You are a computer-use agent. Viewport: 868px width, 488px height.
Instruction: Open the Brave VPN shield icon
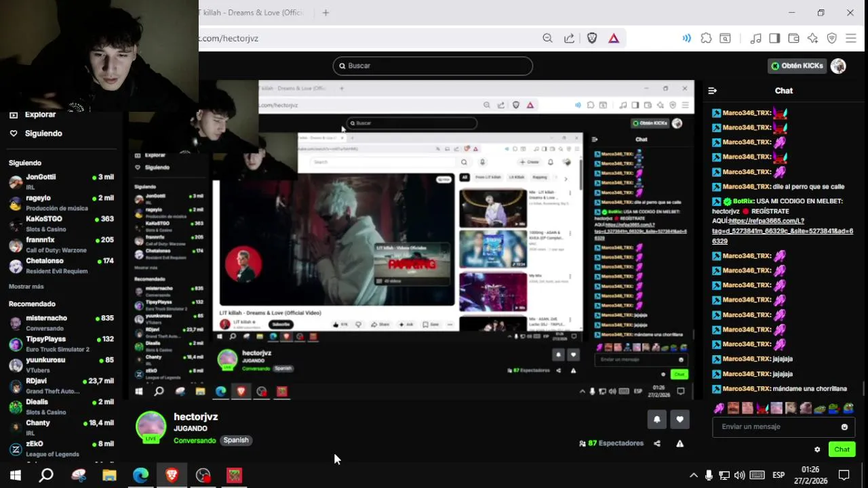(x=831, y=39)
